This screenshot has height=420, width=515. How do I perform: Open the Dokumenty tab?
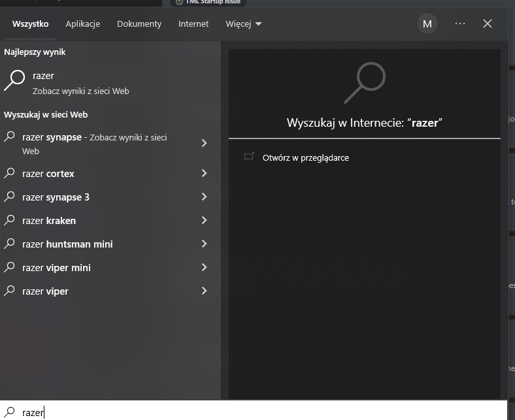tap(139, 24)
